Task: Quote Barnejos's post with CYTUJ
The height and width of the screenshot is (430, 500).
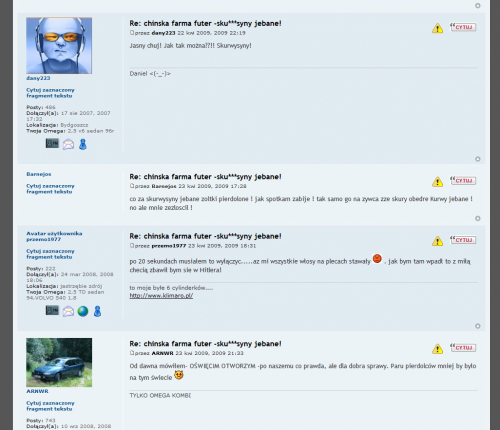Action: [463, 180]
